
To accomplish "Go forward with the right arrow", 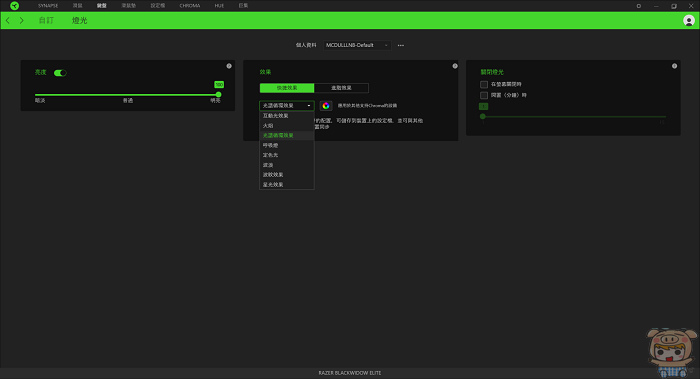I will pyautogui.click(x=21, y=21).
